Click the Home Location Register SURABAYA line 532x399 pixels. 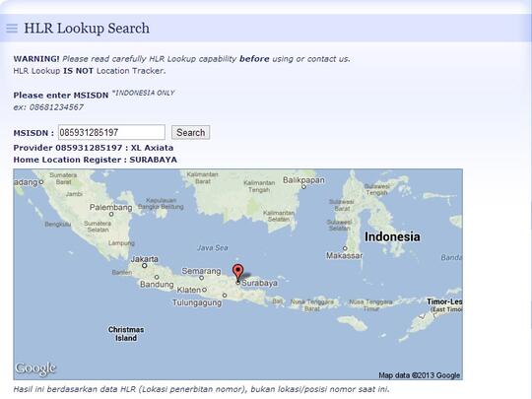(x=95, y=160)
